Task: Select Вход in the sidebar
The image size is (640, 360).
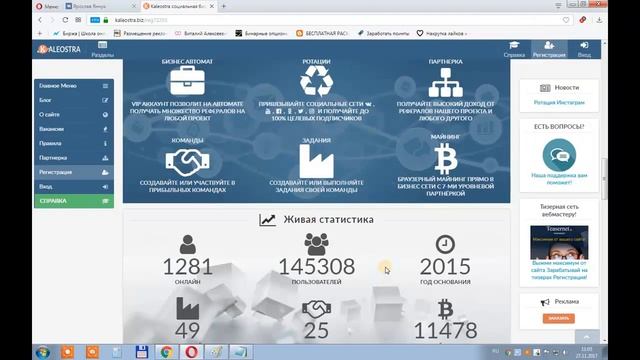Action: click(74, 187)
